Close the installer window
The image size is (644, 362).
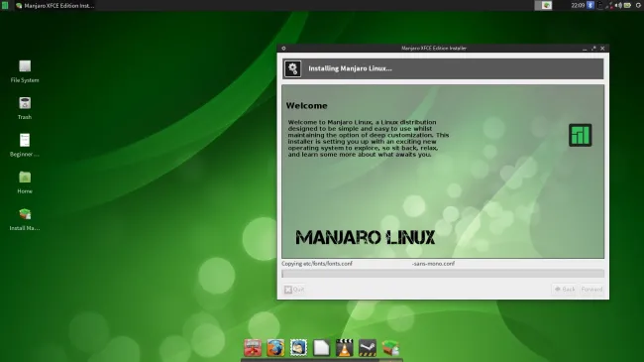point(602,49)
